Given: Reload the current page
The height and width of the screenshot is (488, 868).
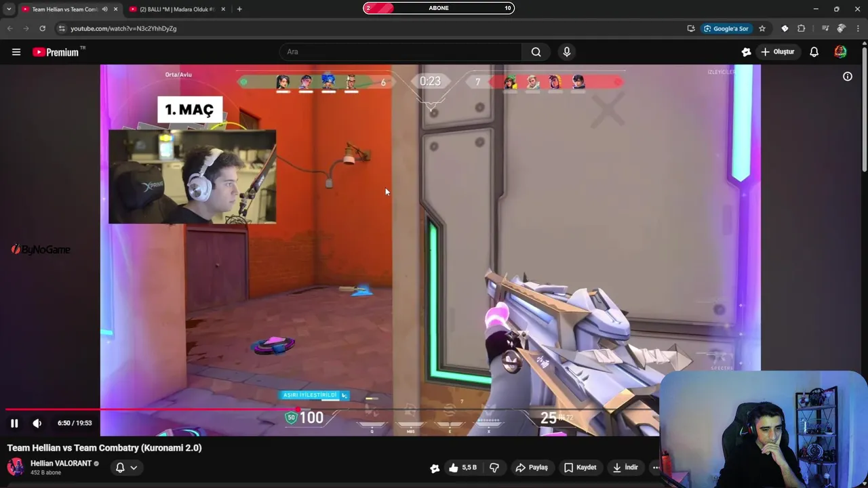Looking at the screenshot, I should coord(42,28).
